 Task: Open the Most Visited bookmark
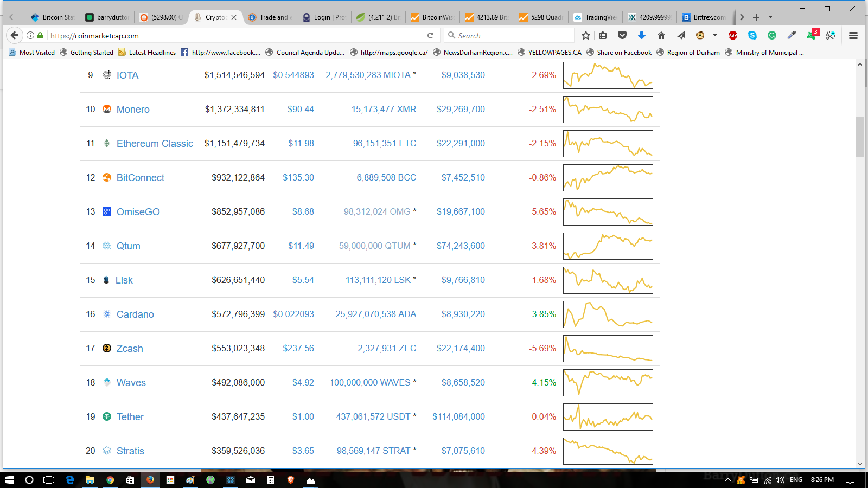point(32,53)
